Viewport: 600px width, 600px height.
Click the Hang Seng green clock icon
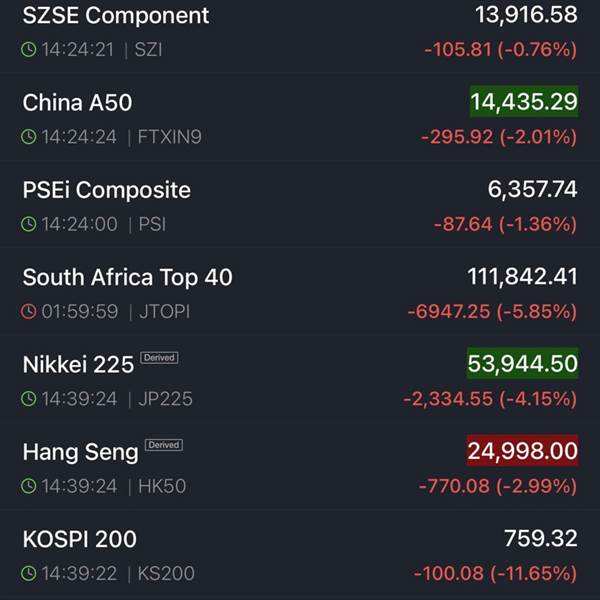(x=29, y=486)
